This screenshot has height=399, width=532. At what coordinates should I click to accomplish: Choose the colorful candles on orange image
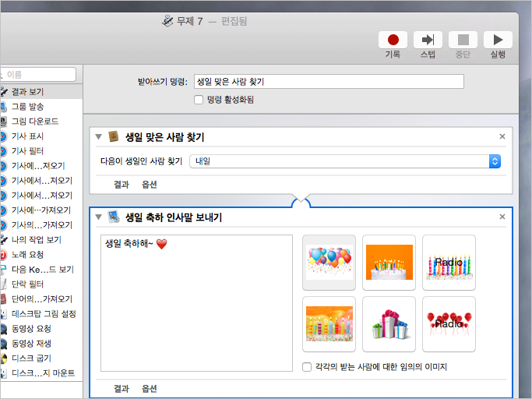click(x=329, y=324)
